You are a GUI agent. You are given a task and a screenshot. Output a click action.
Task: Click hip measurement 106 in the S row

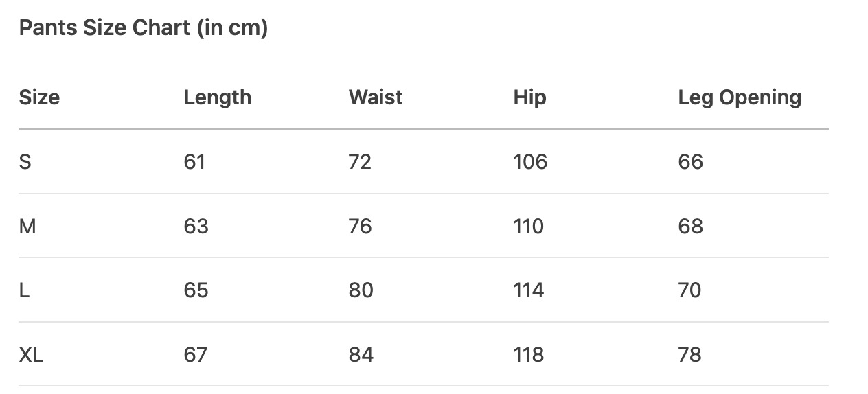click(530, 162)
